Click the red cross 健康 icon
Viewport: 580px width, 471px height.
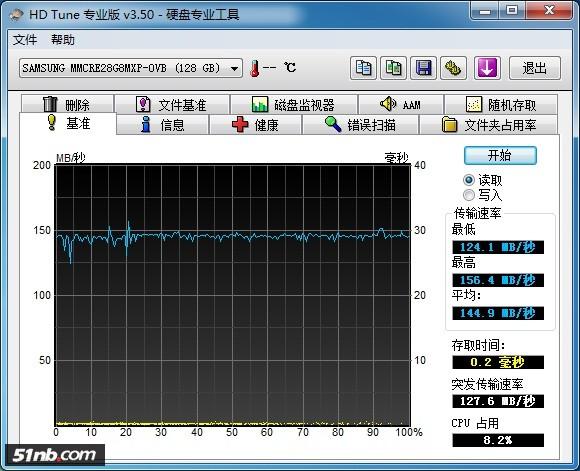pos(240,125)
